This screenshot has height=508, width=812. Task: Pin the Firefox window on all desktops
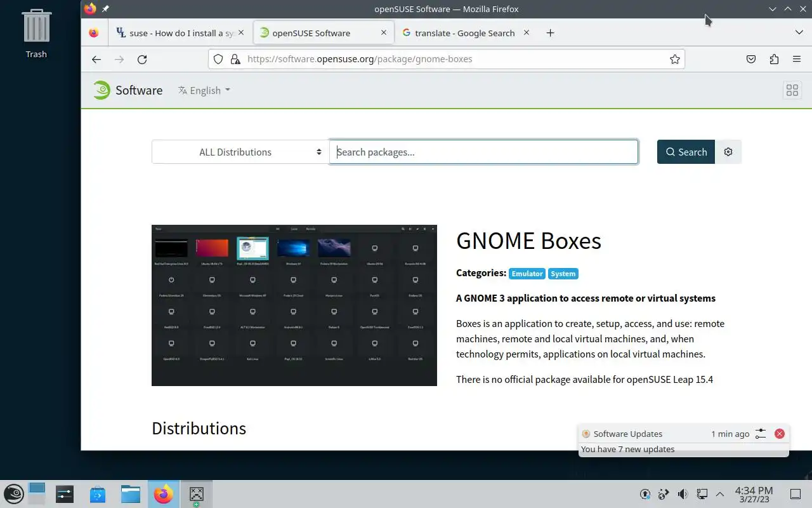(105, 9)
